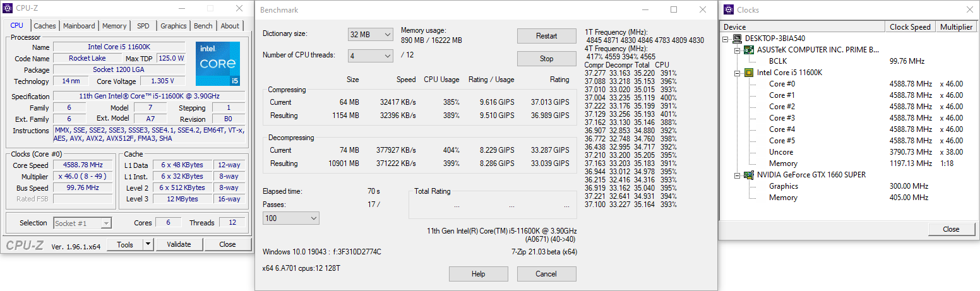Image resolution: width=980 pixels, height=291 pixels.
Task: Select the Memory row showing 1197.13 MHz
Action: (849, 163)
